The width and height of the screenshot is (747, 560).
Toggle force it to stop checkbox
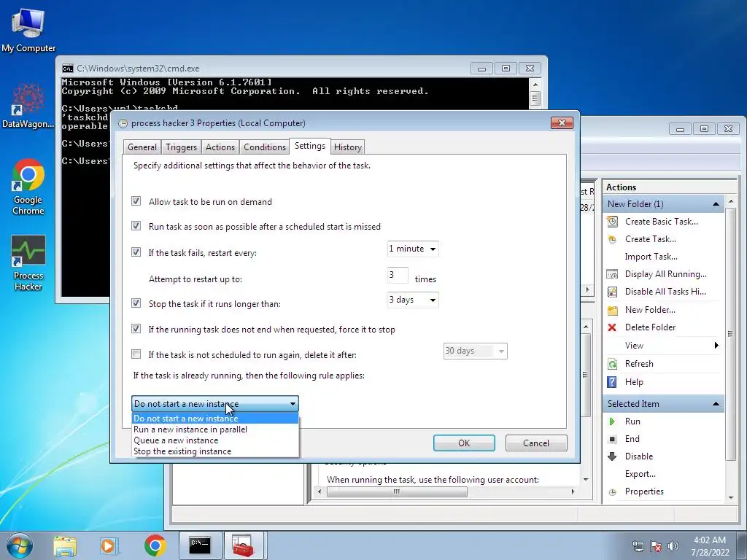click(x=136, y=329)
